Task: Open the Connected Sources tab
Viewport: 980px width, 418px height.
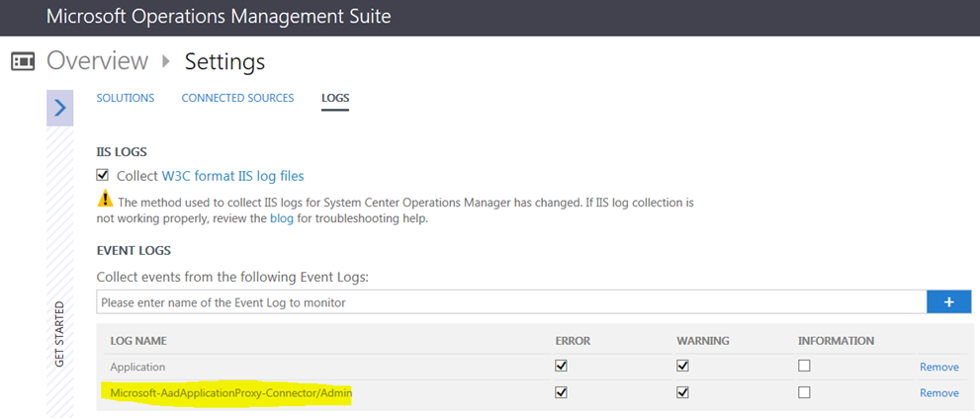Action: [x=237, y=98]
